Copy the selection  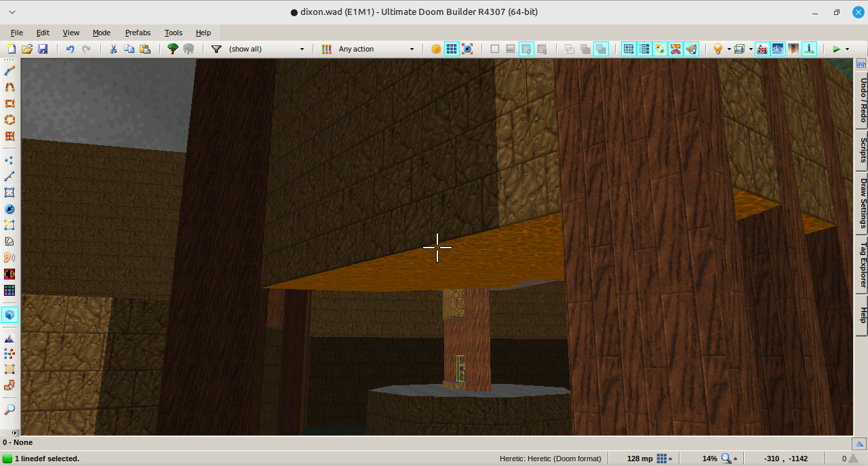(129, 49)
